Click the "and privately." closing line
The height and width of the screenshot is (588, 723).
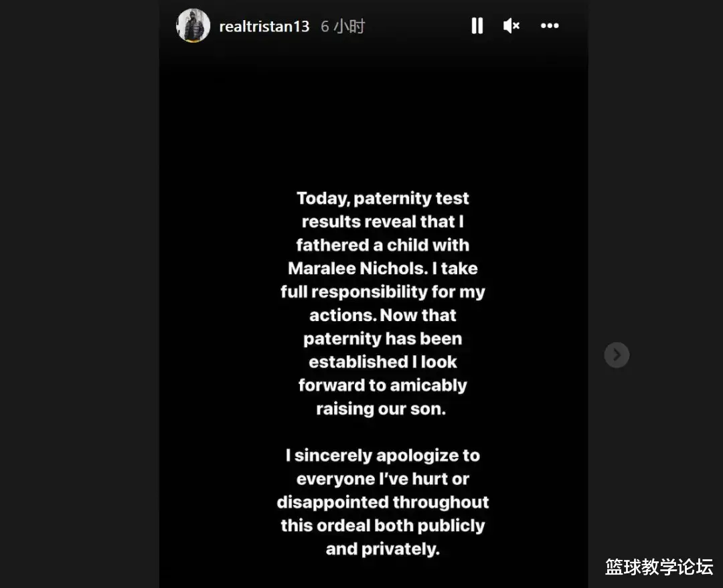[x=382, y=550]
